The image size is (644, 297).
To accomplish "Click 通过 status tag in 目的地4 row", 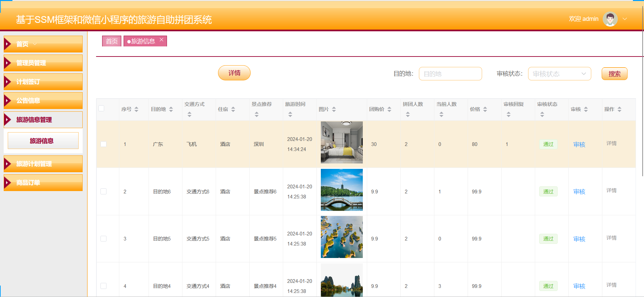I will click(548, 286).
